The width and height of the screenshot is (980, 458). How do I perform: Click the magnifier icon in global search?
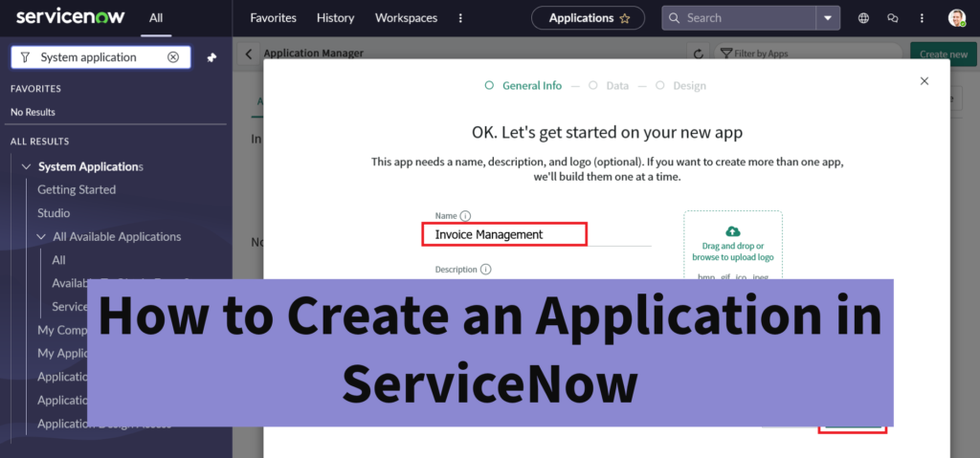[674, 18]
